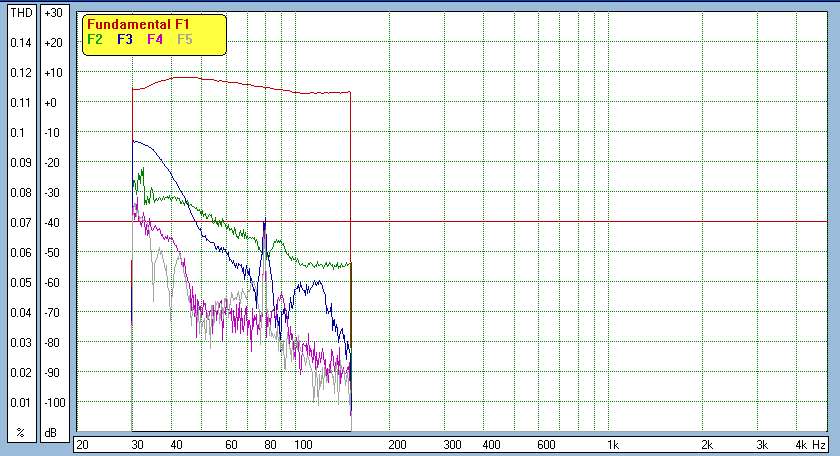Click the dB unit label
The height and width of the screenshot is (456, 840).
(x=50, y=433)
